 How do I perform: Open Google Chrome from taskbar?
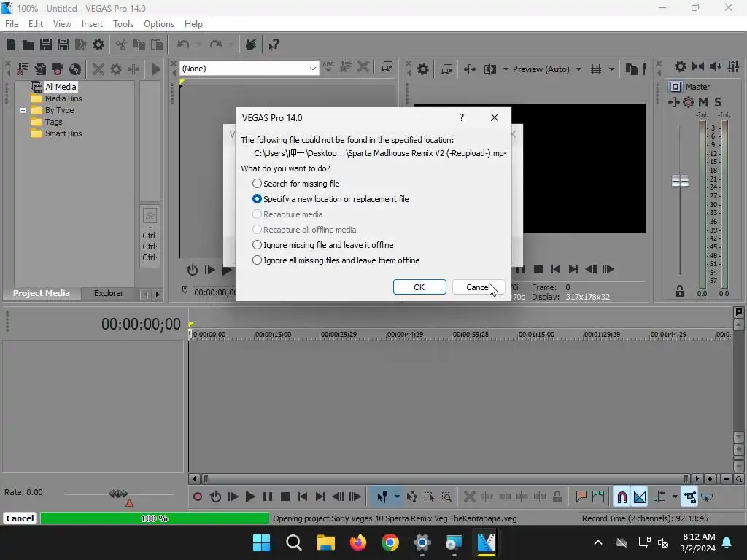coord(390,542)
